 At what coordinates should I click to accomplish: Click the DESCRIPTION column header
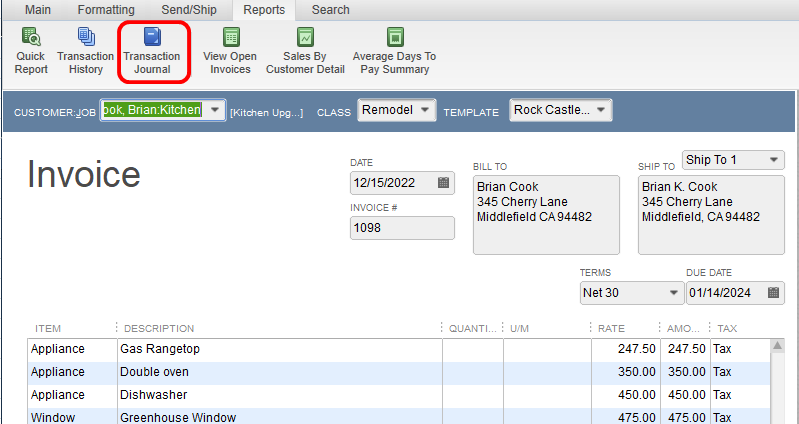(159, 329)
